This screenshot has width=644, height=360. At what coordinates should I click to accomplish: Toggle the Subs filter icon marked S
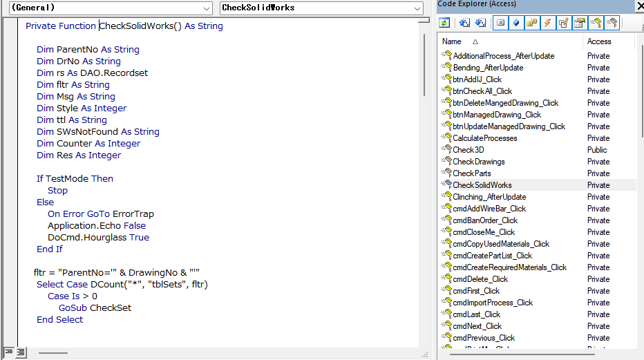[596, 23]
